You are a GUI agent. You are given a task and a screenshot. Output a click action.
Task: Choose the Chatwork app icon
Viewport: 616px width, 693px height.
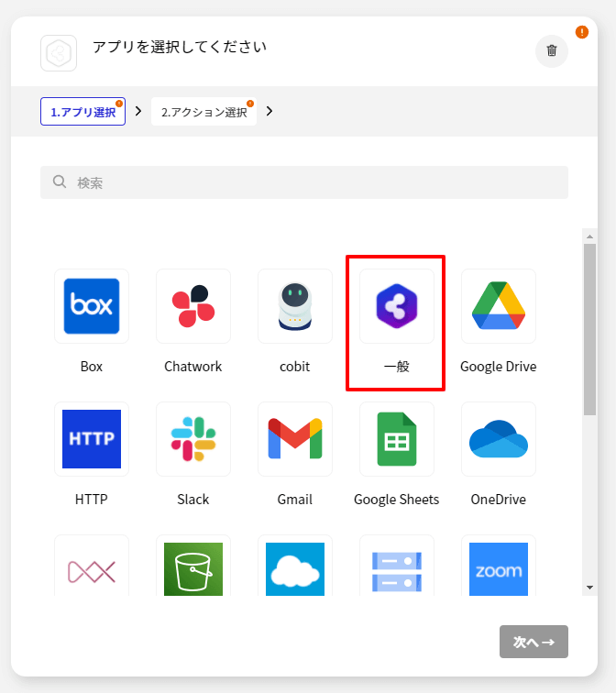tap(193, 306)
